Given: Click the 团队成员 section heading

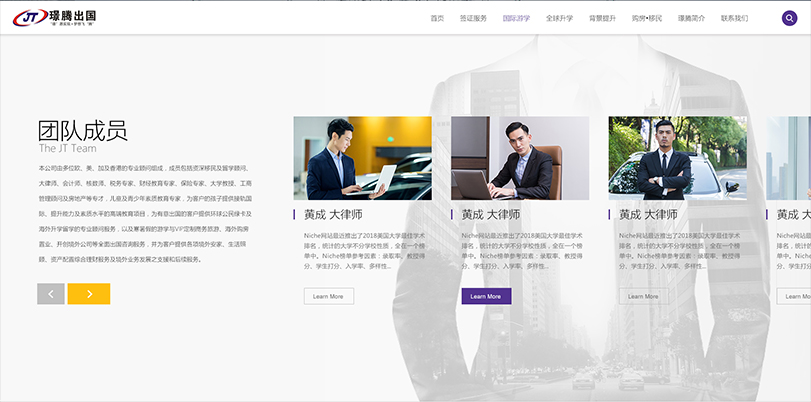Looking at the screenshot, I should [x=82, y=130].
